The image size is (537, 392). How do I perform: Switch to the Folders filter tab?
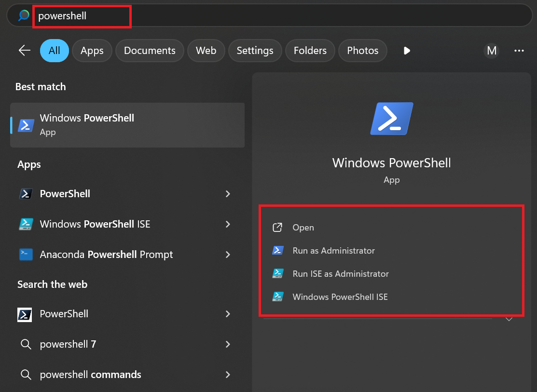click(310, 51)
